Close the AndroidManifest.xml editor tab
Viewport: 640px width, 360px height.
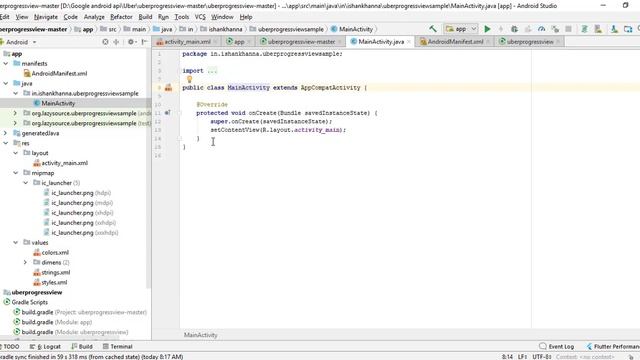(488, 42)
